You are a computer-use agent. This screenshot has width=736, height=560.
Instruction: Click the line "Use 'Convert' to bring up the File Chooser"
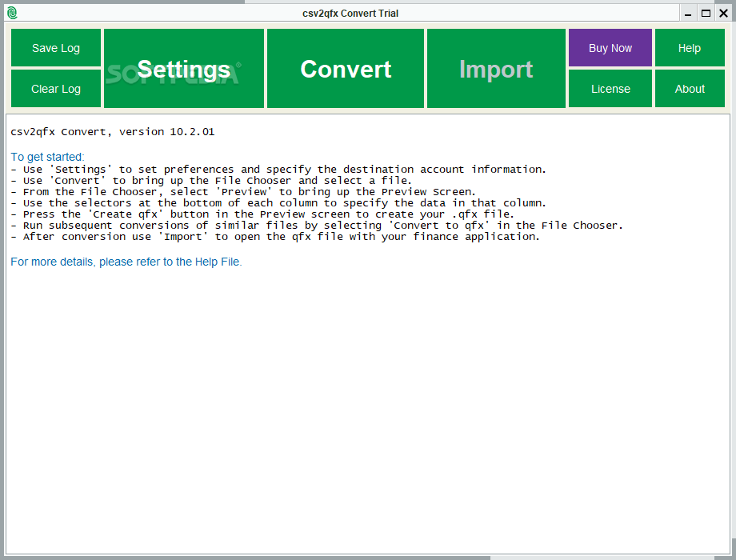211,181
